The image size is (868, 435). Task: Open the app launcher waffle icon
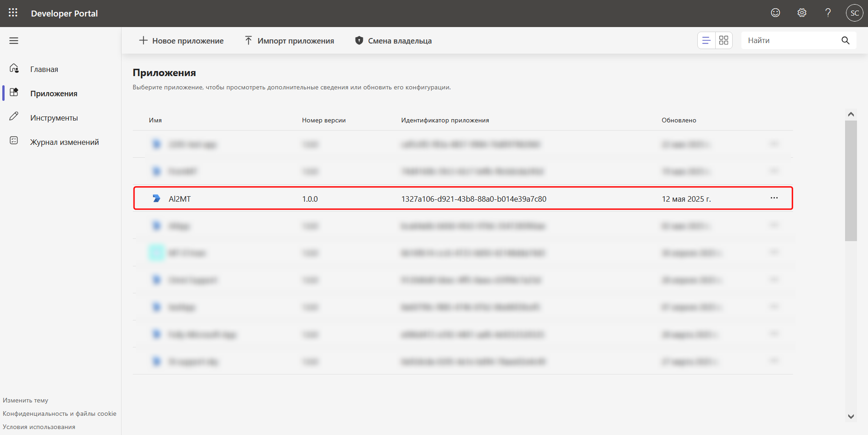13,13
